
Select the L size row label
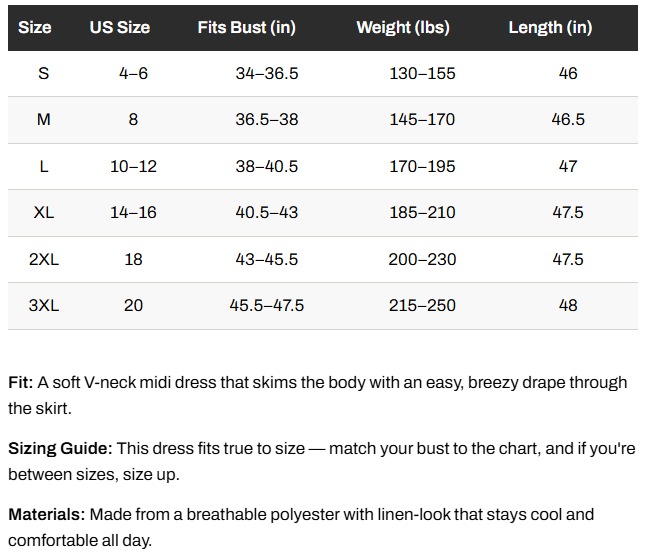click(x=44, y=167)
